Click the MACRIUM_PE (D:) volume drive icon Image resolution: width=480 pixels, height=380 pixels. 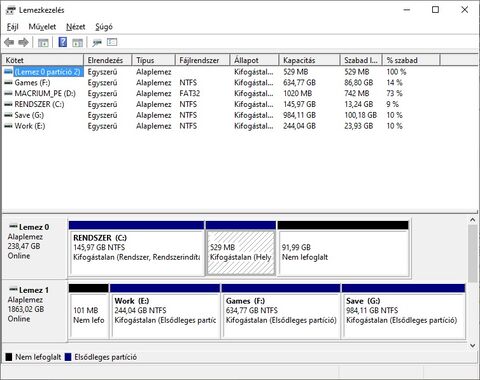pos(8,93)
